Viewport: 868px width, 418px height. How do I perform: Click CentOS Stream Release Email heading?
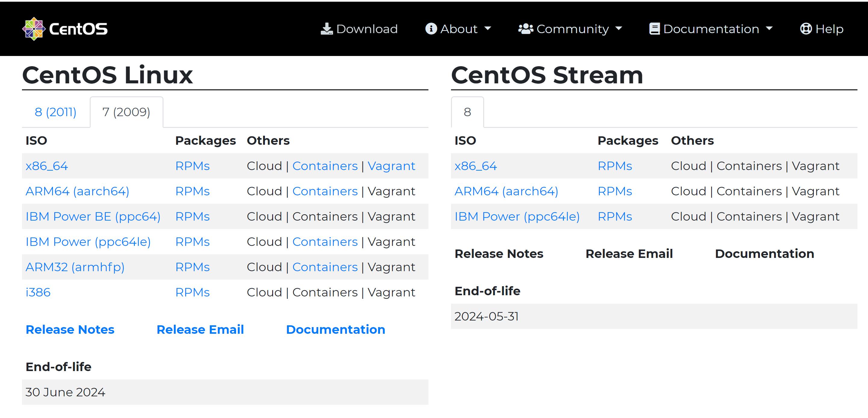[x=629, y=254]
